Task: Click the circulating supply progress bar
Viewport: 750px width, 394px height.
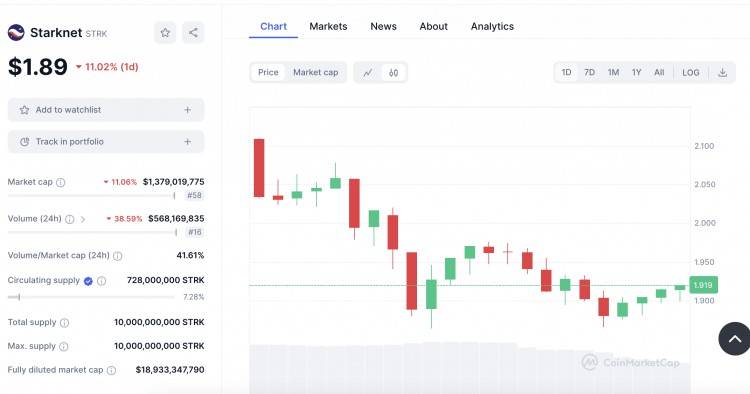Action: pos(91,297)
